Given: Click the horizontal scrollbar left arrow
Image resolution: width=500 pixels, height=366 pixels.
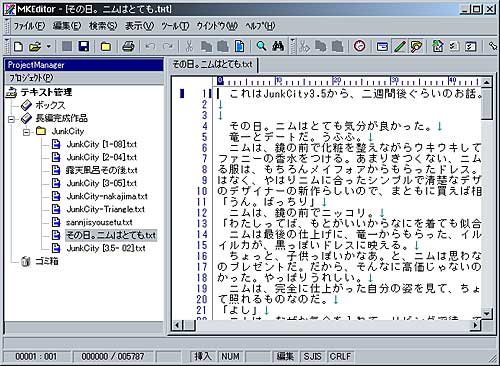Looking at the screenshot, I should tap(177, 325).
